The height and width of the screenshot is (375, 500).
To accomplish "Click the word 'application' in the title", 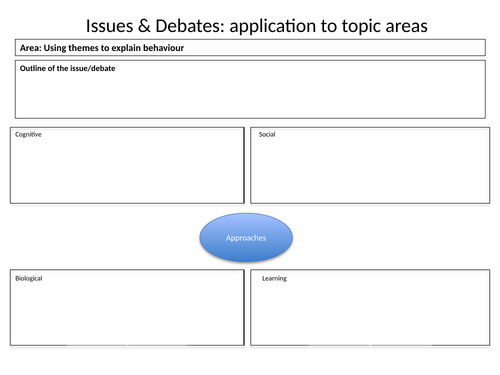I will pos(273,27).
